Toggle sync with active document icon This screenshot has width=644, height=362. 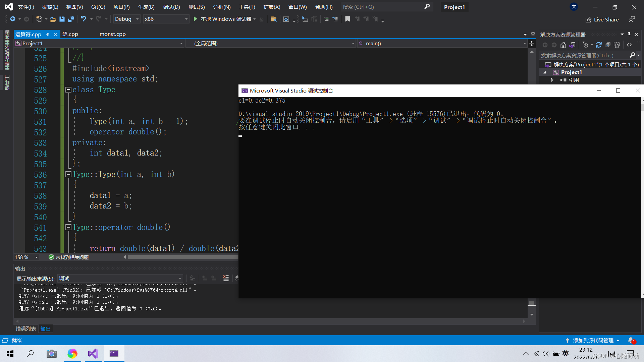[599, 45]
